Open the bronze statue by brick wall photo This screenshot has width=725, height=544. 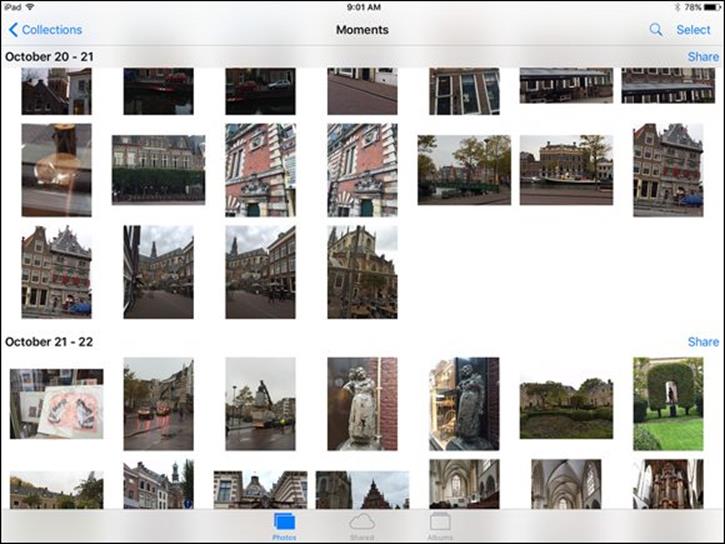coord(362,404)
